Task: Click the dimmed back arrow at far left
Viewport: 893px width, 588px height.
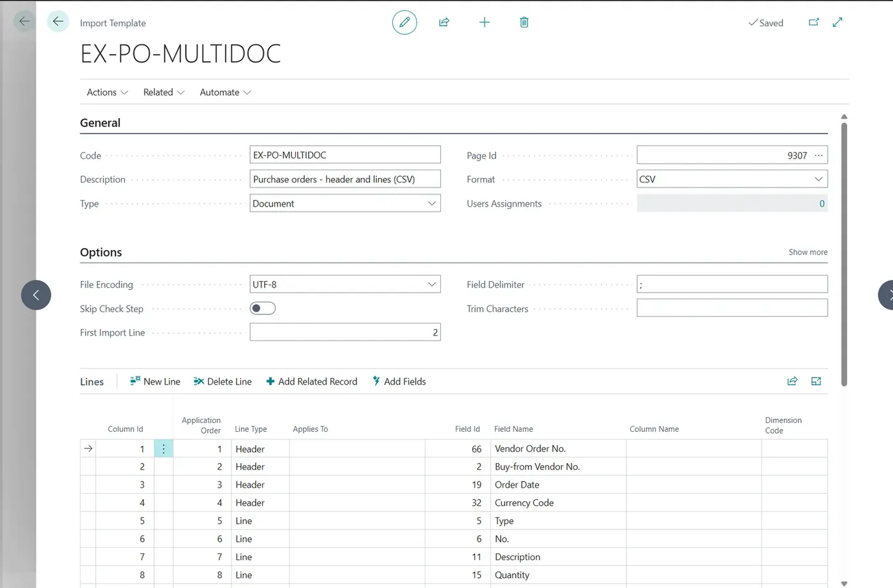Action: click(24, 22)
